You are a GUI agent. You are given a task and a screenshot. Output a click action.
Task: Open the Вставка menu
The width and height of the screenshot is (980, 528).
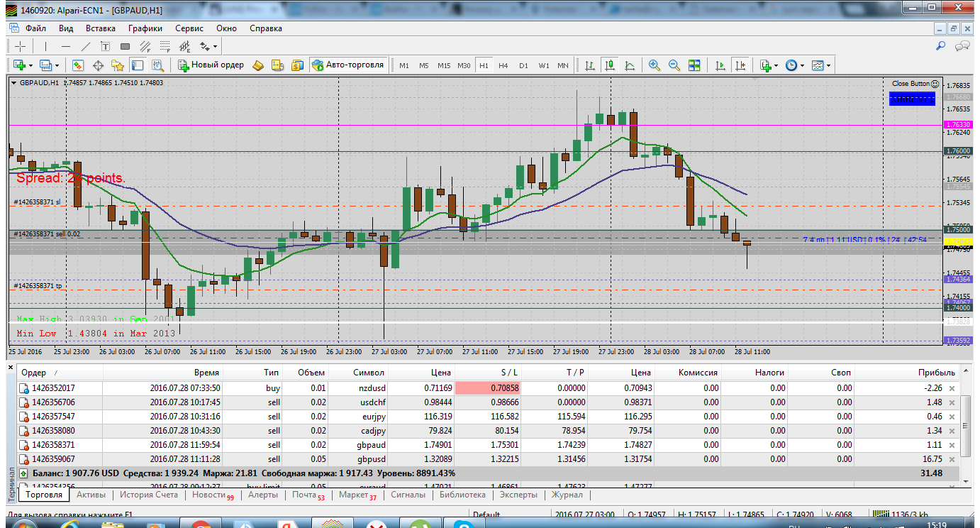coord(101,28)
